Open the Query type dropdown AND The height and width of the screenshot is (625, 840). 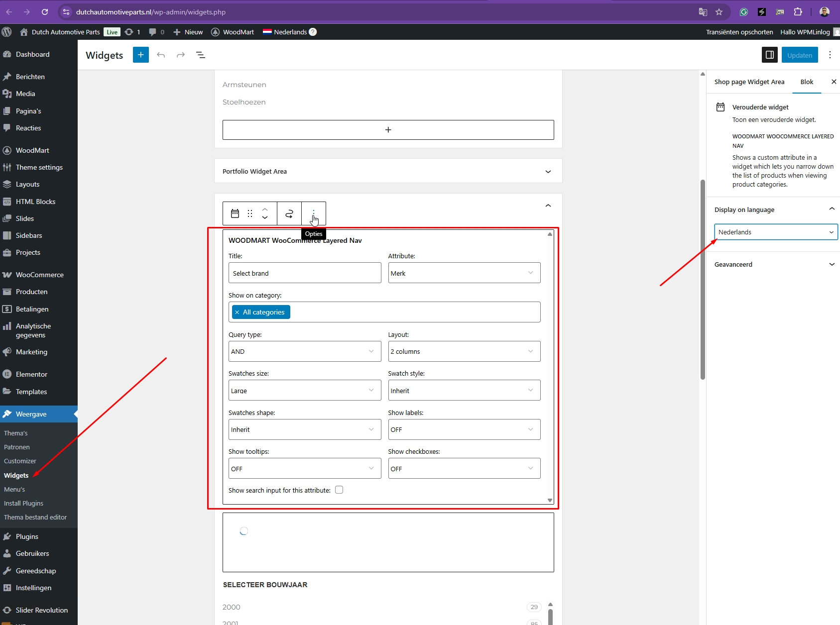pyautogui.click(x=305, y=351)
